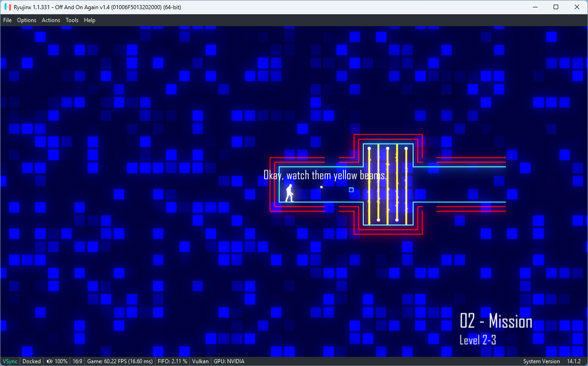
Task: Click the 16:9 aspect ratio entry
Action: tap(77, 361)
